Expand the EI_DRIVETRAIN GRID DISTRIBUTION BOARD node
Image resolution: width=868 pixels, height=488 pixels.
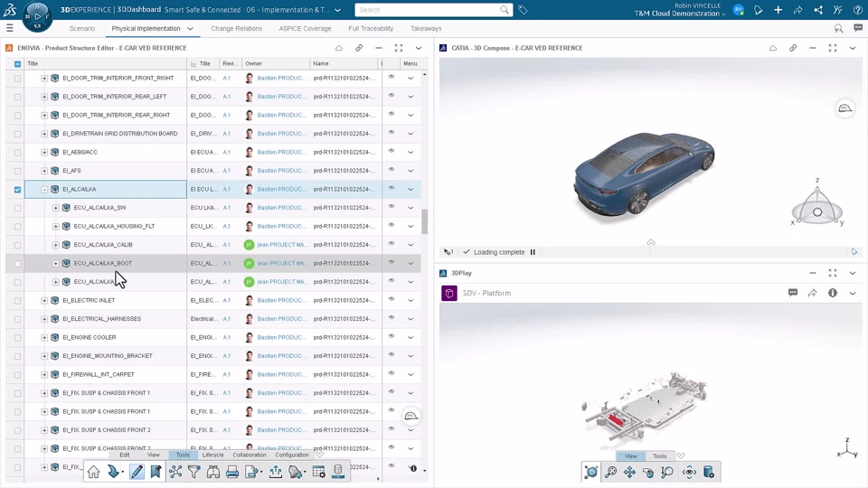click(44, 134)
